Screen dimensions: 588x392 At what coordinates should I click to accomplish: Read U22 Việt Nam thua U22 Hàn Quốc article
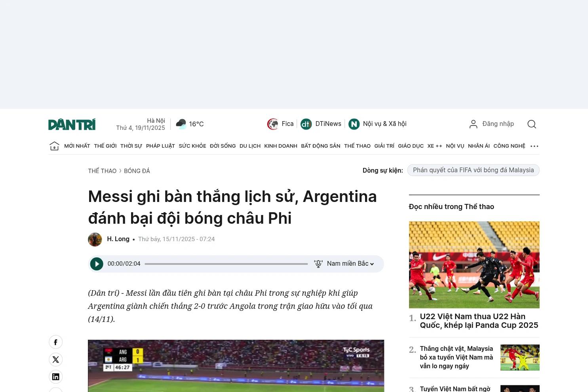[479, 321]
